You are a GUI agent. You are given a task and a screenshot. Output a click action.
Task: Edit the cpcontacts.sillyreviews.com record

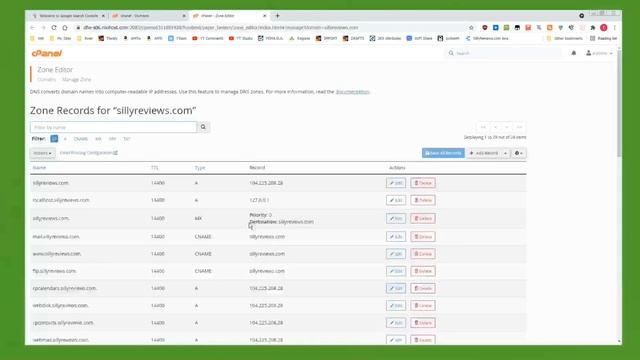pos(396,322)
